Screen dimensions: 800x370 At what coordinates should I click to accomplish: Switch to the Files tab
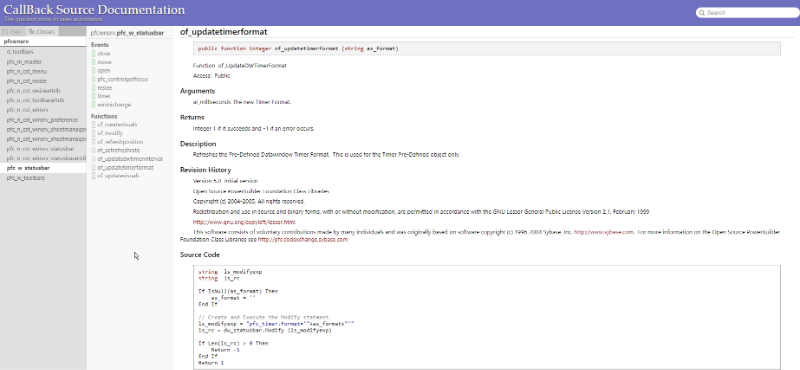14,32
